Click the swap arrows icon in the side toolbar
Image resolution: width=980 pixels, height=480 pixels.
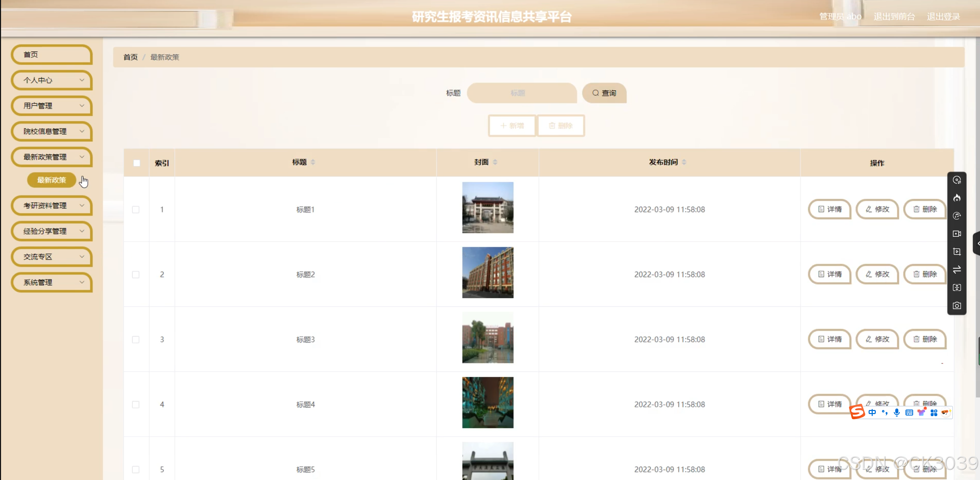[956, 269]
